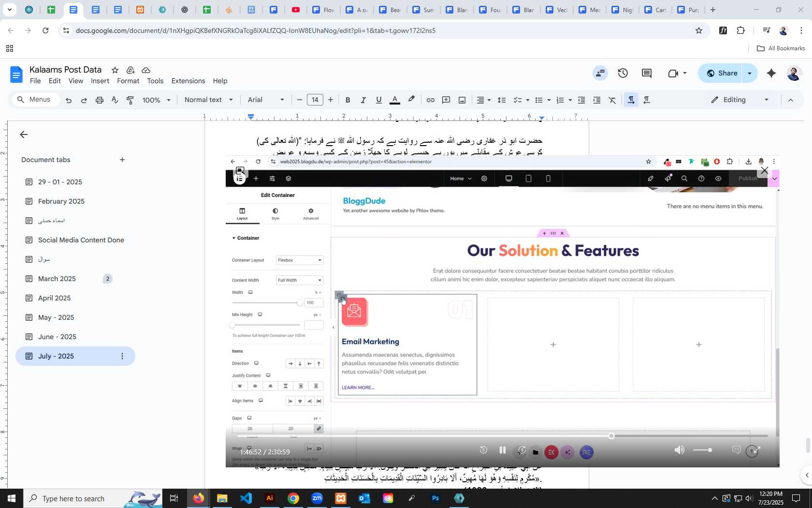Adjust the video volume slider

click(x=703, y=450)
